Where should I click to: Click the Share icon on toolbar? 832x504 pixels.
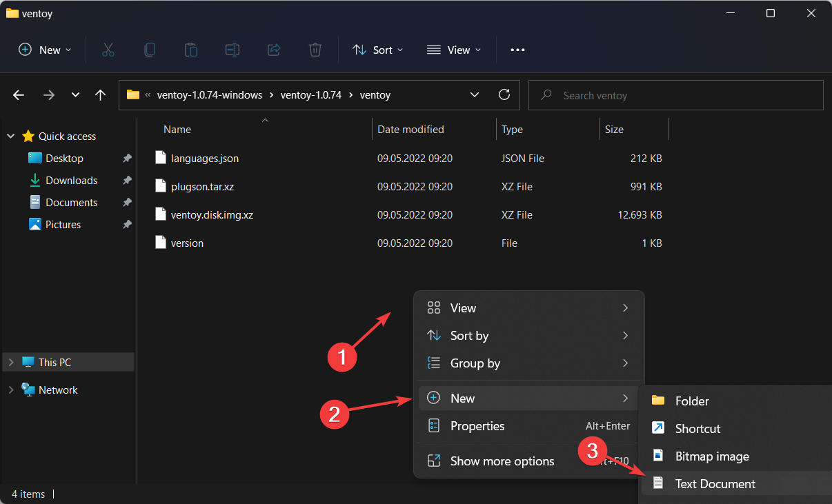(x=273, y=49)
